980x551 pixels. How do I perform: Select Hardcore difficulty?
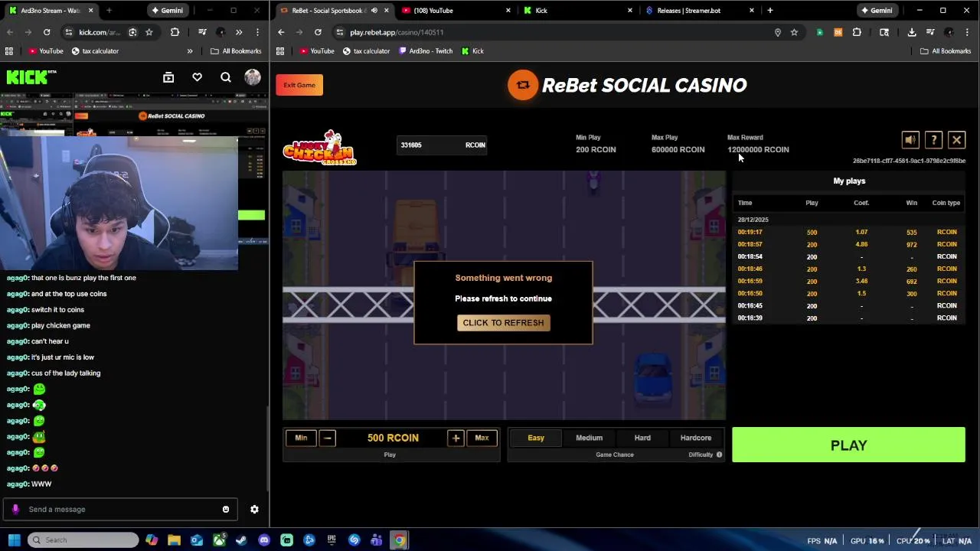tap(696, 438)
